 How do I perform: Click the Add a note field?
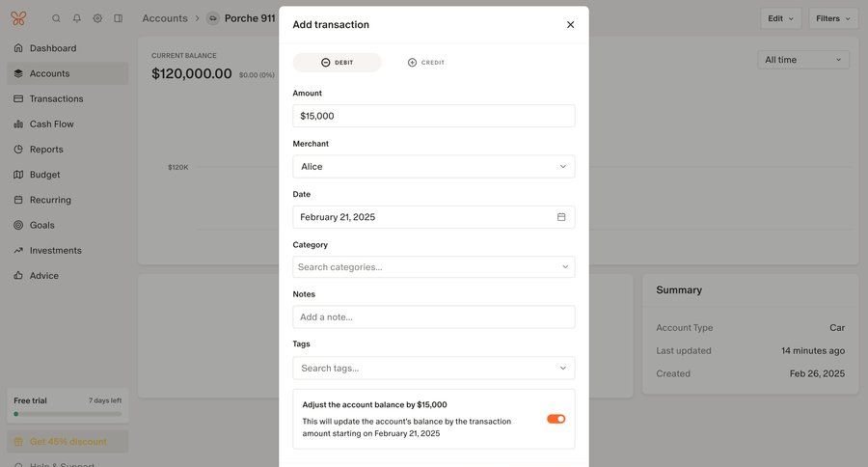[433, 316]
